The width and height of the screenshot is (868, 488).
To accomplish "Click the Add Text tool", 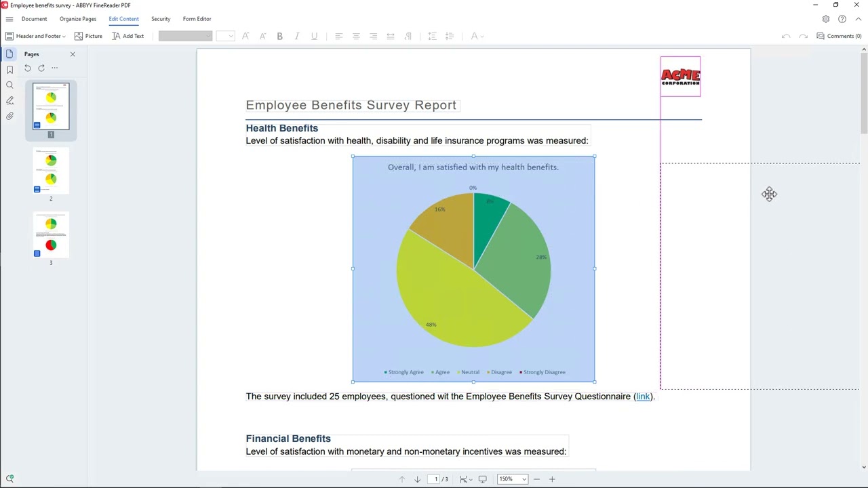I will click(x=127, y=36).
